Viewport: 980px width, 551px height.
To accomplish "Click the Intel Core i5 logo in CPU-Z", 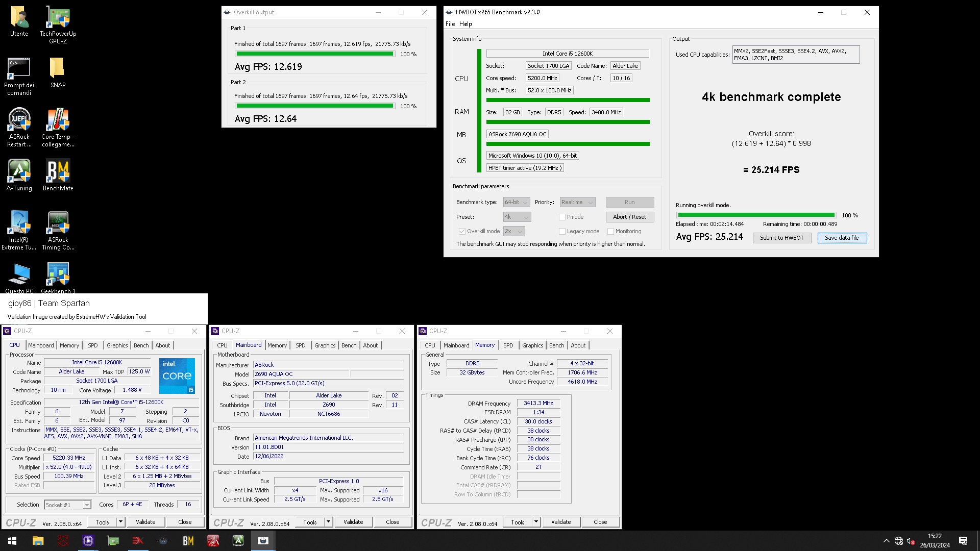I will coord(177,376).
